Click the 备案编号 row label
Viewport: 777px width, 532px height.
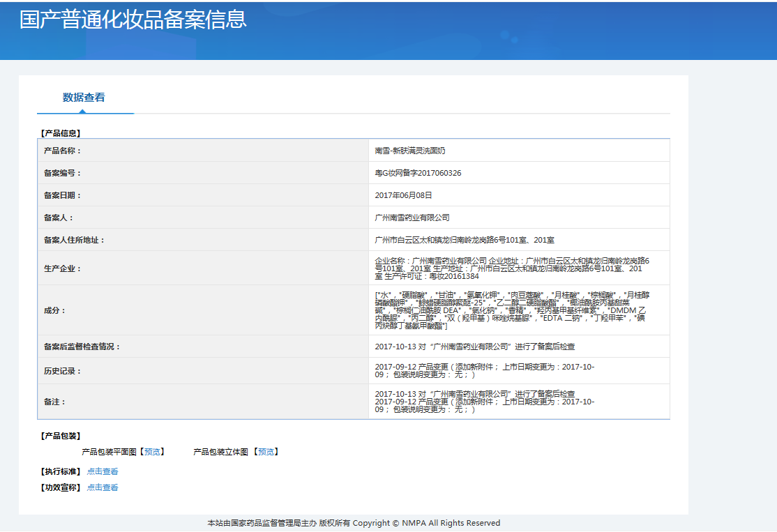tap(63, 173)
